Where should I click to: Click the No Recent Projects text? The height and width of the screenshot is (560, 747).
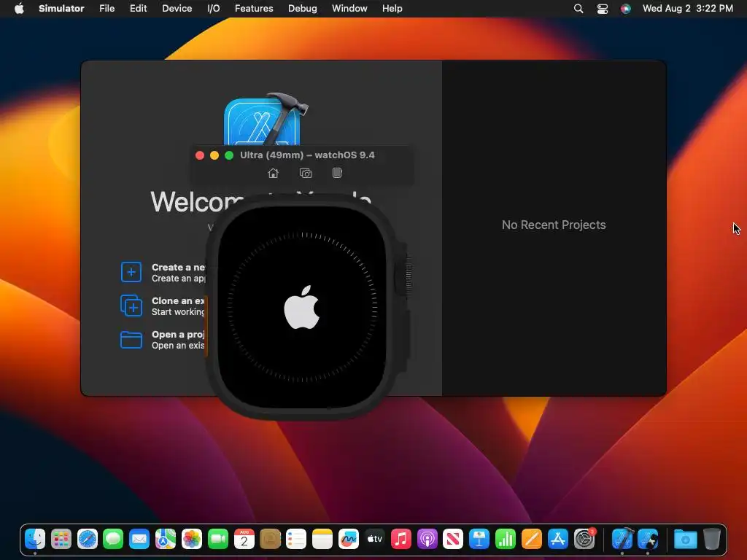point(554,225)
